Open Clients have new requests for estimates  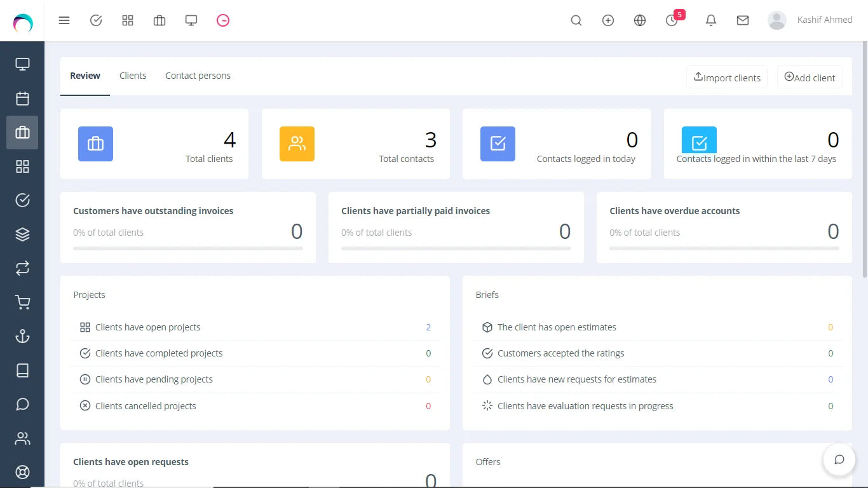click(657, 379)
